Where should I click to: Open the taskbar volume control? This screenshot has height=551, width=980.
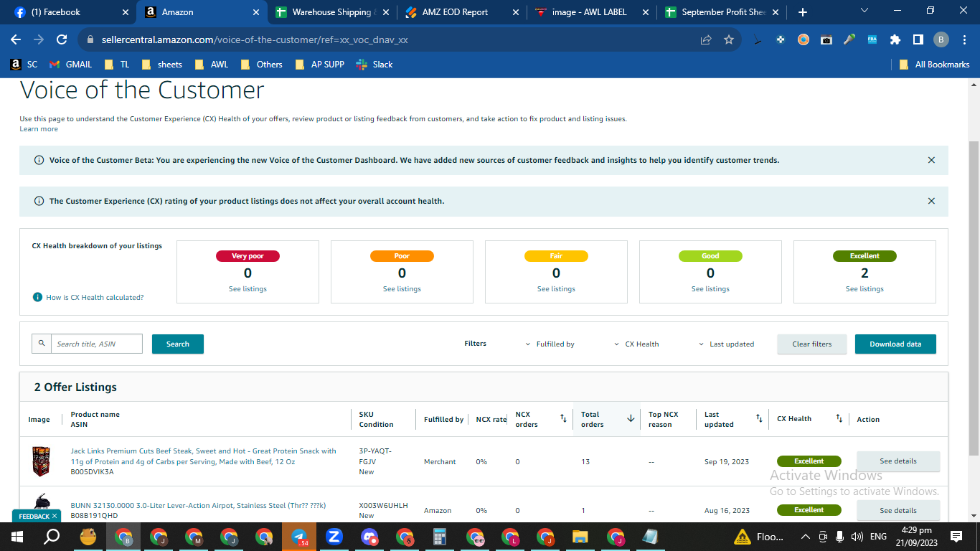(x=857, y=537)
